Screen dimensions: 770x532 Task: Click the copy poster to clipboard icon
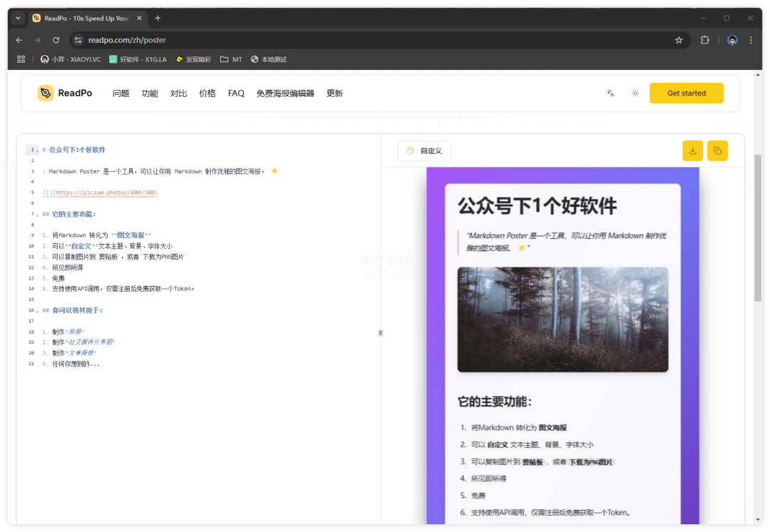(x=717, y=150)
